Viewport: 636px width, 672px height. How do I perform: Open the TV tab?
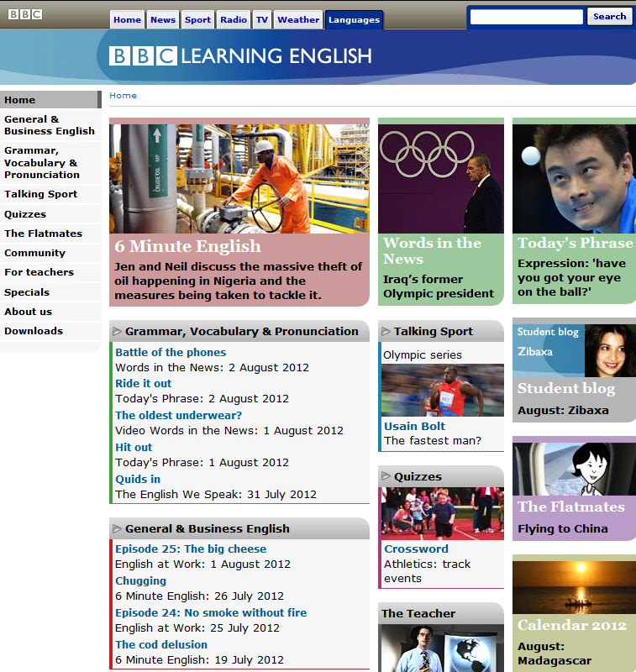pos(262,19)
